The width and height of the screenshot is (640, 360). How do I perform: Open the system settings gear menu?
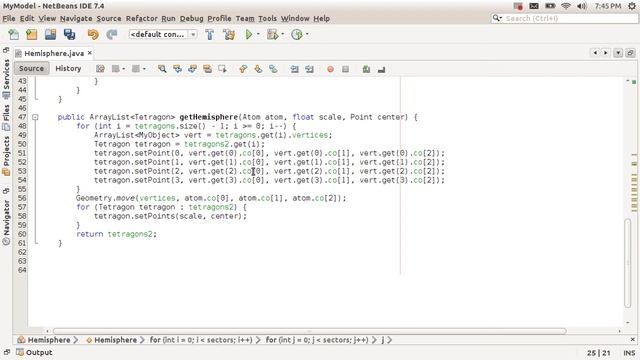632,6
